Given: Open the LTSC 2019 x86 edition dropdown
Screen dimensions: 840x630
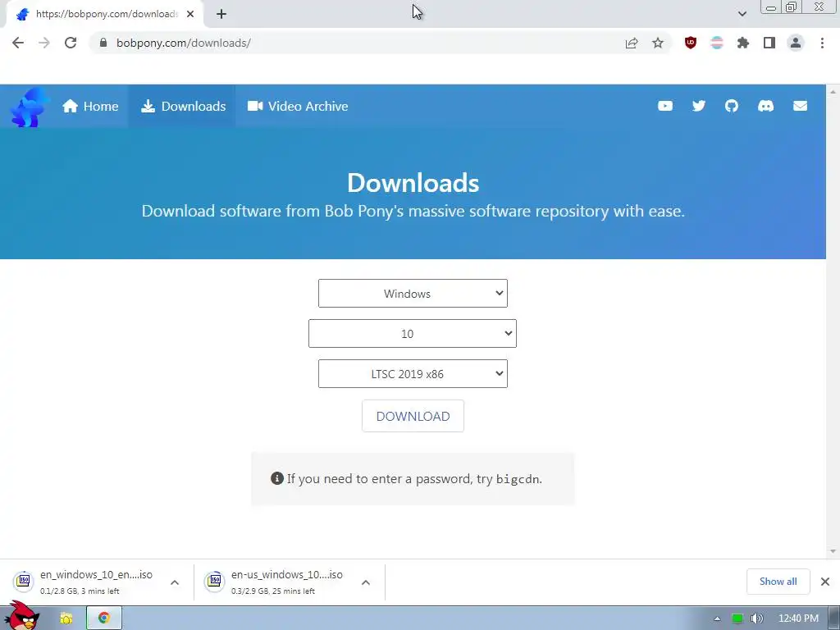Looking at the screenshot, I should pos(413,373).
